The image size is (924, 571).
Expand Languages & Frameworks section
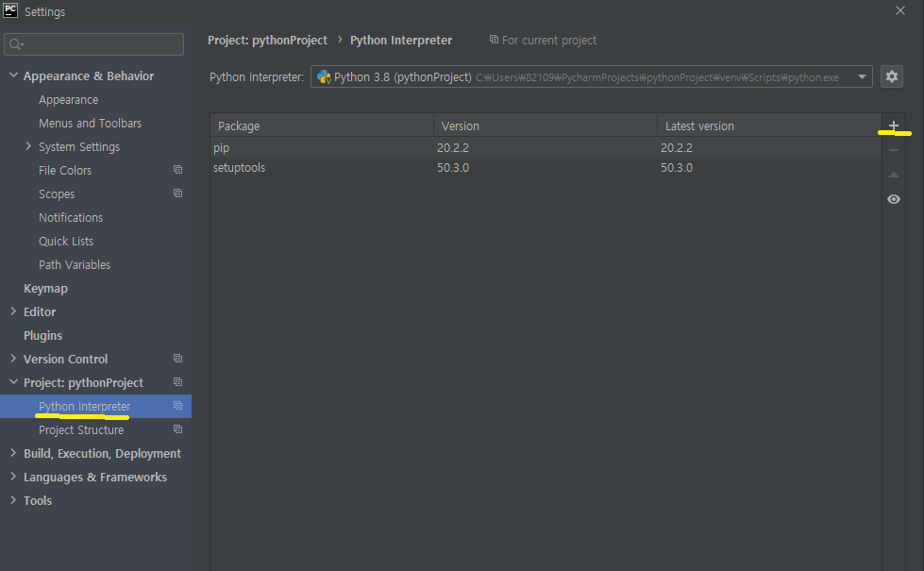[x=13, y=476]
